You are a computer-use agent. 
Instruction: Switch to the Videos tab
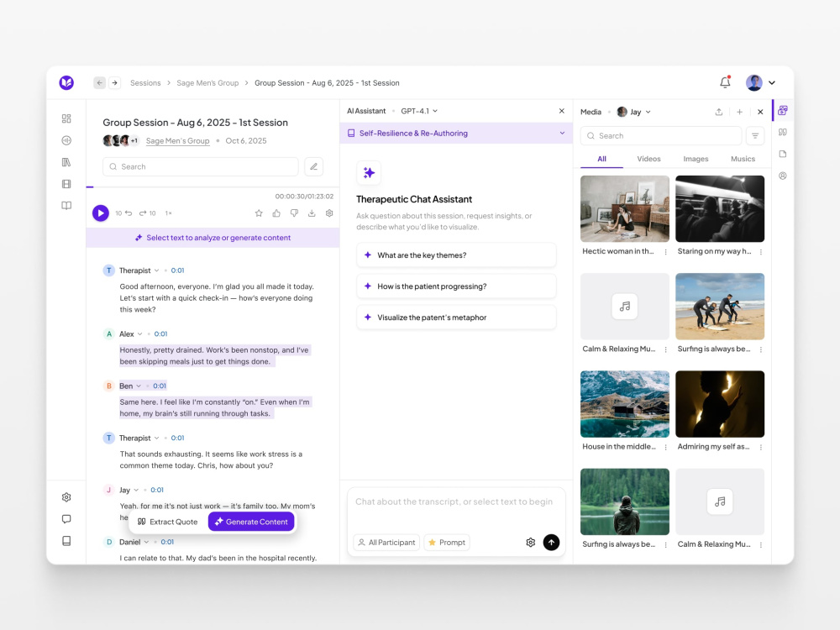[648, 159]
